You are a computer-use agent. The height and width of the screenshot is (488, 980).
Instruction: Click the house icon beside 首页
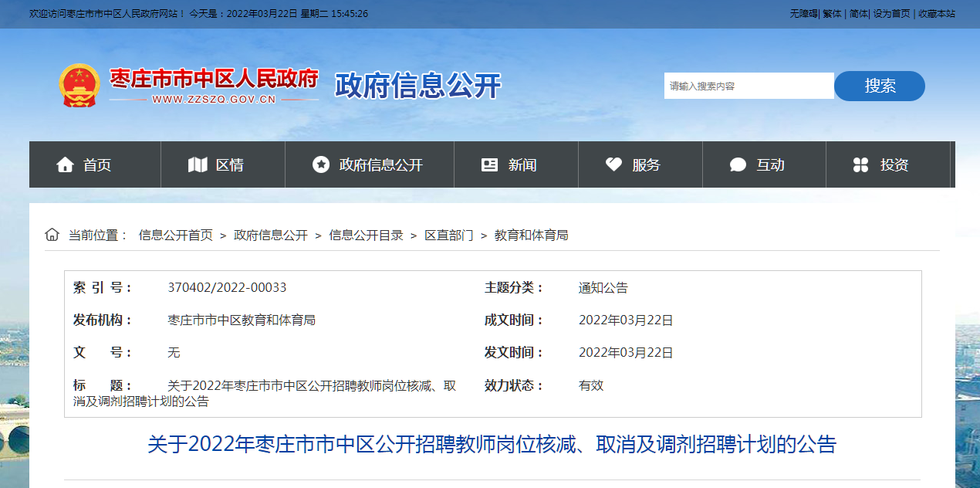[65, 164]
